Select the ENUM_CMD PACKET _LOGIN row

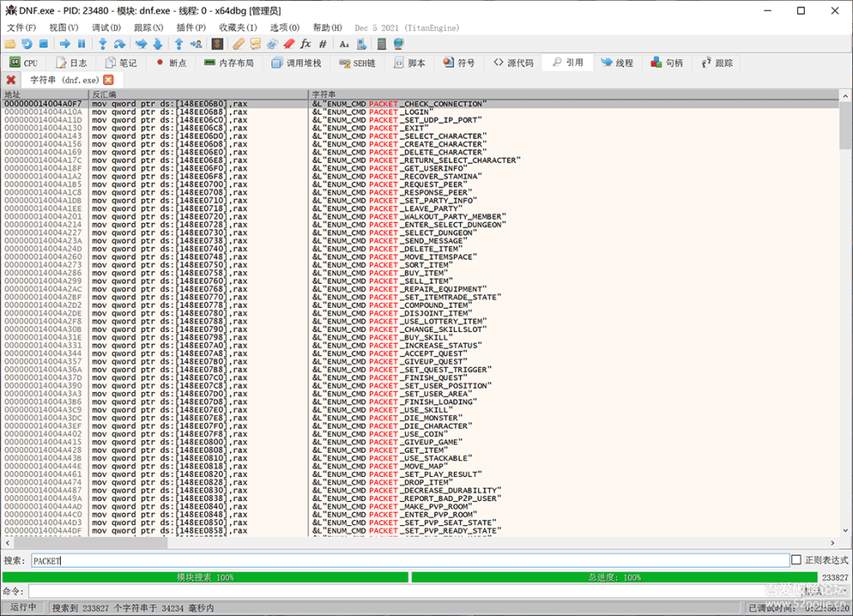420,112
